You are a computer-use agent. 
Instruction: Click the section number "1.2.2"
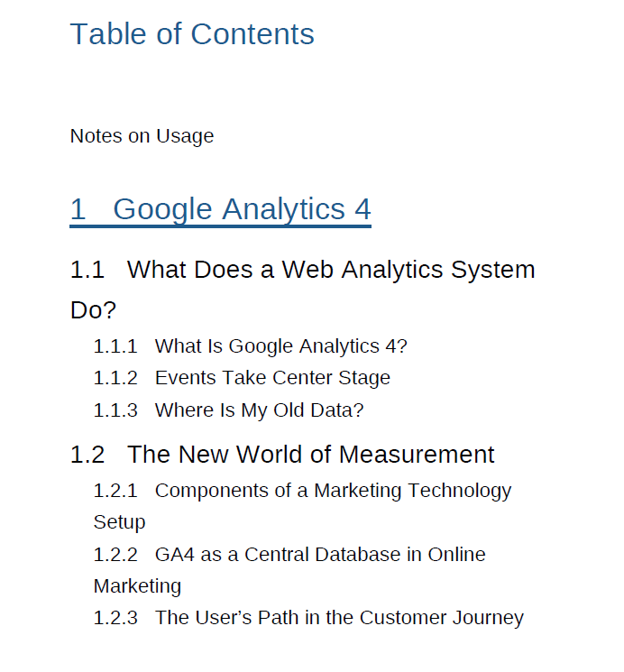pyautogui.click(x=115, y=555)
